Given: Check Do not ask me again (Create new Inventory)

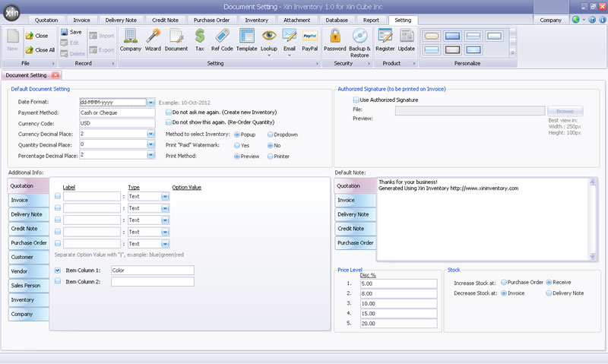Looking at the screenshot, I should click(x=168, y=112).
